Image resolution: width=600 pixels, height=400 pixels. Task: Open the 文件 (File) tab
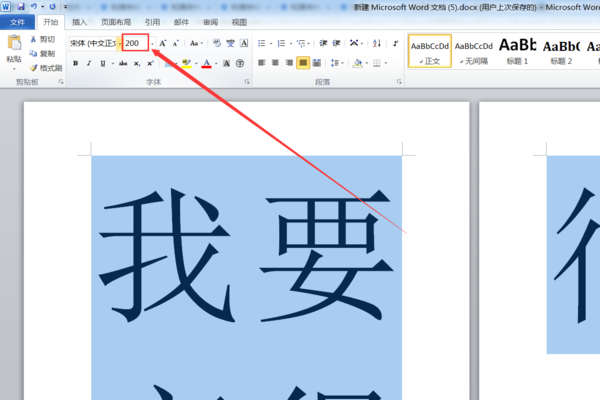[17, 22]
